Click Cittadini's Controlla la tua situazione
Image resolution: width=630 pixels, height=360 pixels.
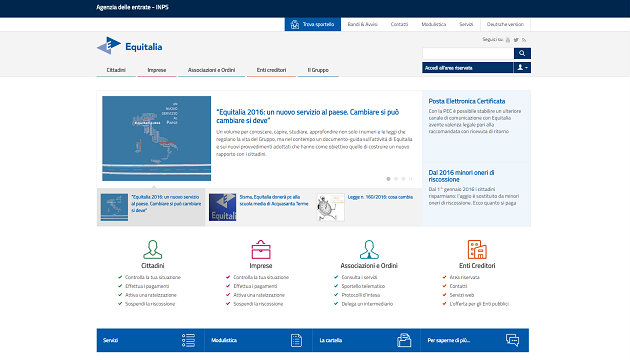153,277
